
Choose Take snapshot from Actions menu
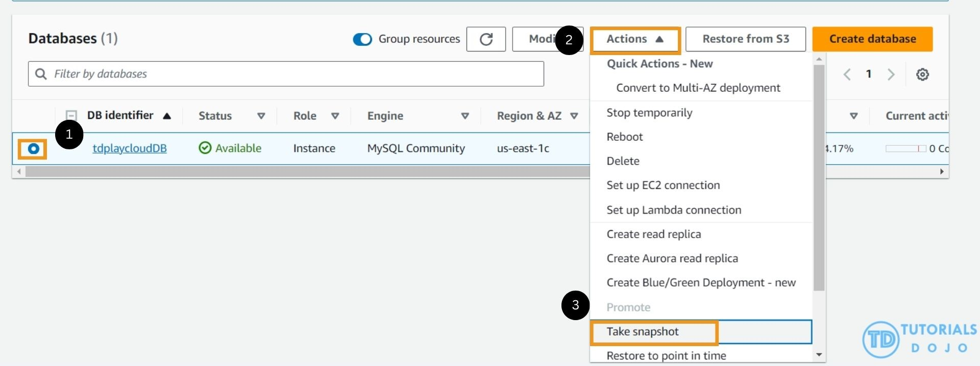tap(643, 332)
